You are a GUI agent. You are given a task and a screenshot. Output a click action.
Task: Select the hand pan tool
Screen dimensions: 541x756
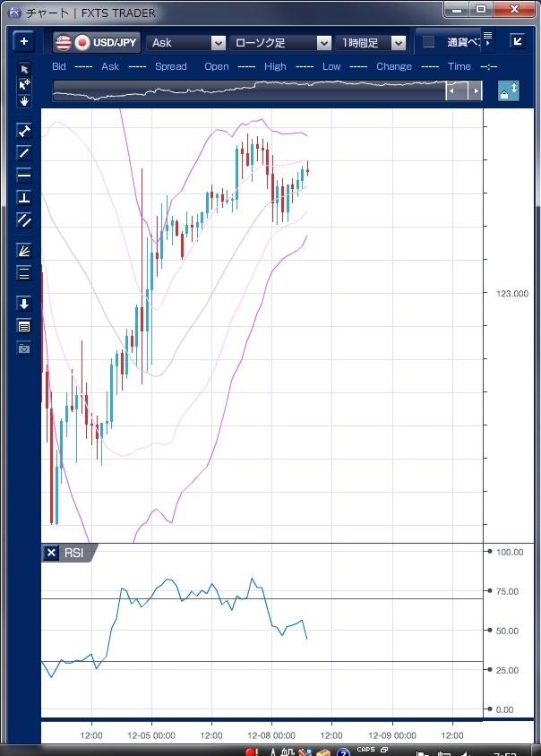click(x=24, y=101)
